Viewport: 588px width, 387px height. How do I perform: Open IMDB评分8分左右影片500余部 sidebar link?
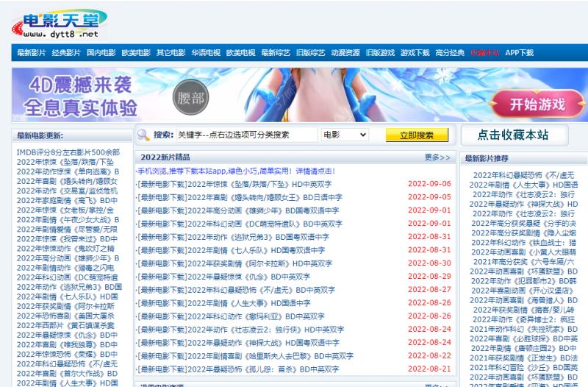click(68, 152)
